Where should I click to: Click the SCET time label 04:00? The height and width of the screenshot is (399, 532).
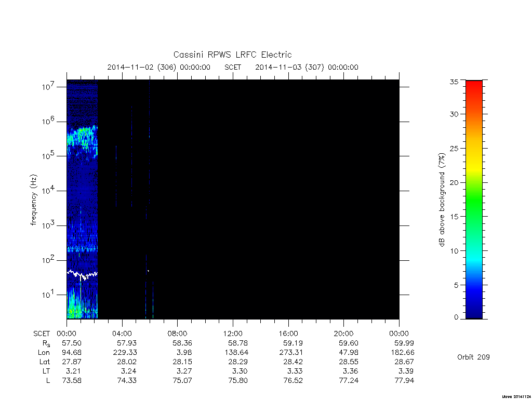[x=122, y=334]
